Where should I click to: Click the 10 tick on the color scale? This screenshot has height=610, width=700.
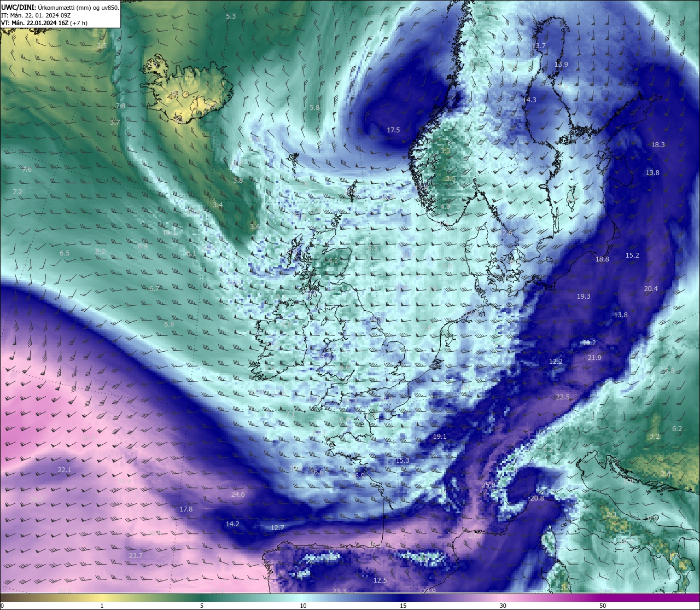click(303, 606)
